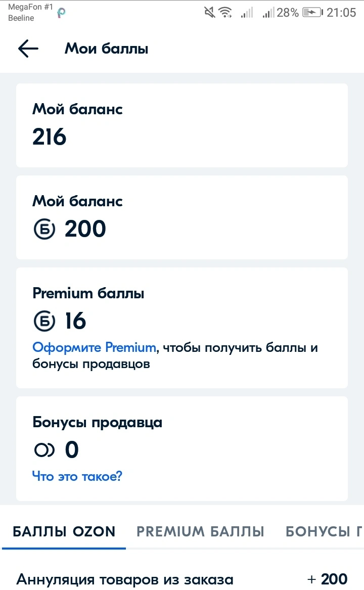The width and height of the screenshot is (364, 590).
Task: Tap the battery charging icon
Action: (x=313, y=13)
